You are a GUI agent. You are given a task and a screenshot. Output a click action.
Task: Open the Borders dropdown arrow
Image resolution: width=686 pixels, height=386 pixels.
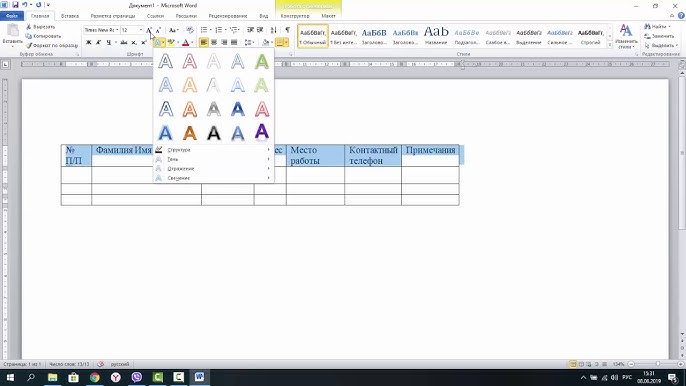[287, 42]
